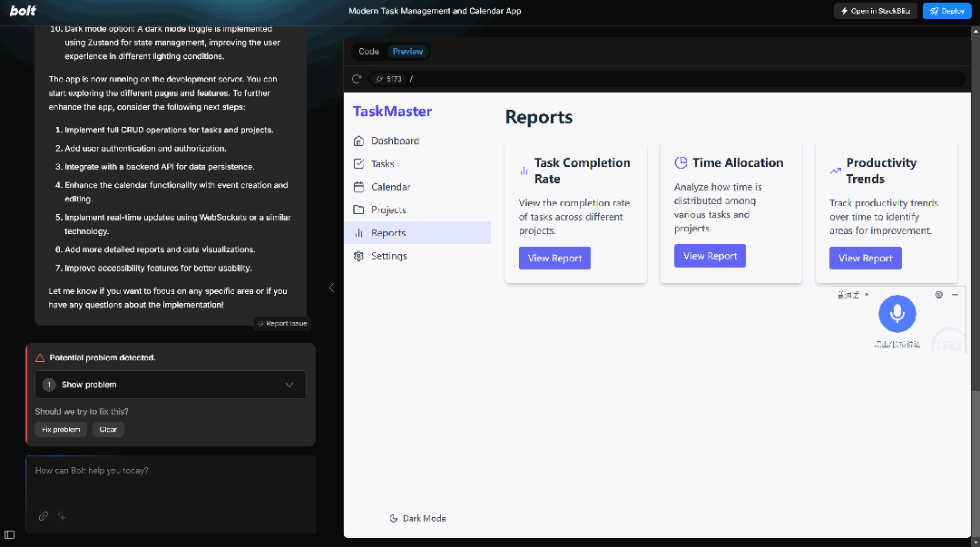Viewport: 980px width, 547px height.
Task: Switch to the Code tab
Action: pyautogui.click(x=368, y=52)
